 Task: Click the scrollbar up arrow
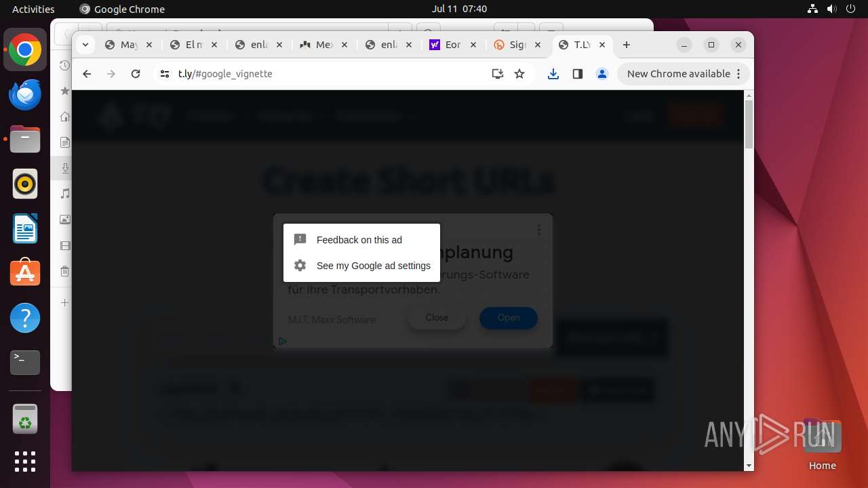tap(749, 96)
